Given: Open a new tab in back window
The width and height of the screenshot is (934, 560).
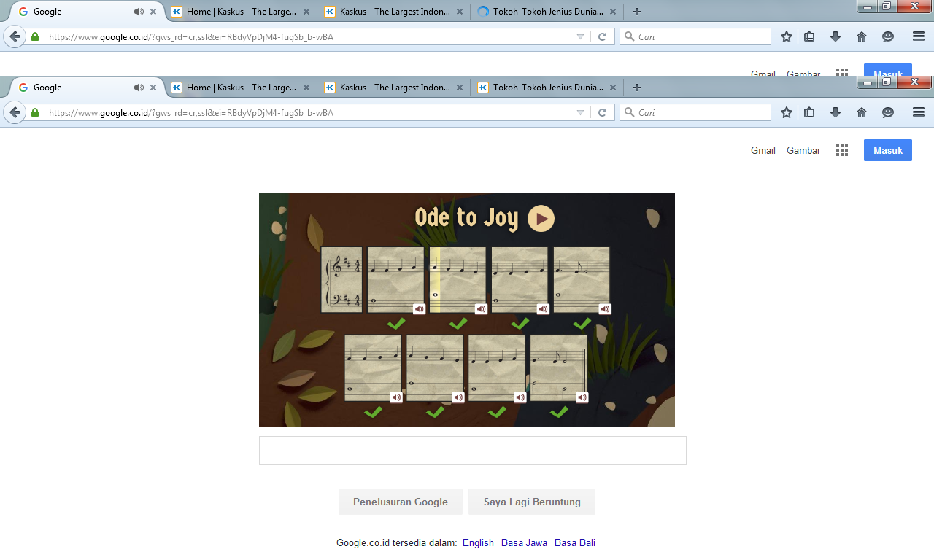Looking at the screenshot, I should click(x=637, y=12).
